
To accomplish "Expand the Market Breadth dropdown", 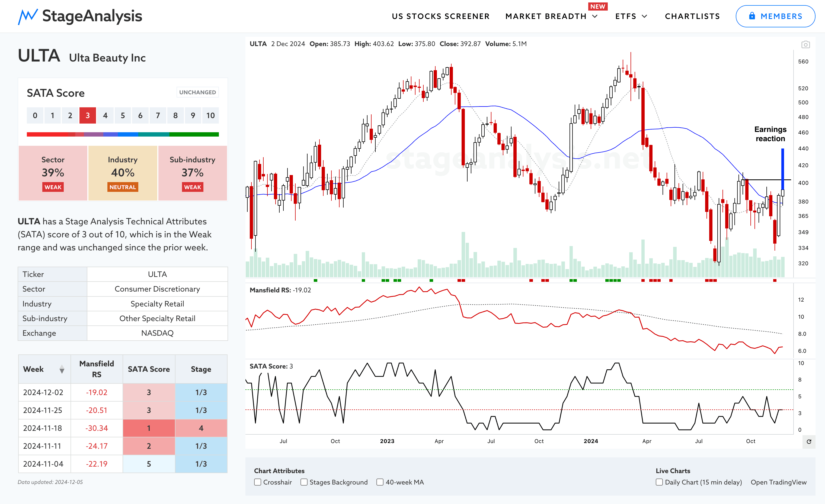I will click(551, 16).
